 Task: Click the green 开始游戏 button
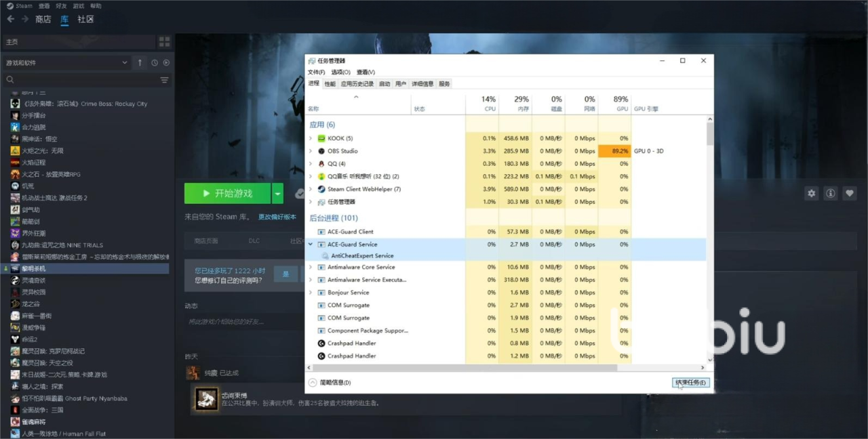[x=228, y=194]
